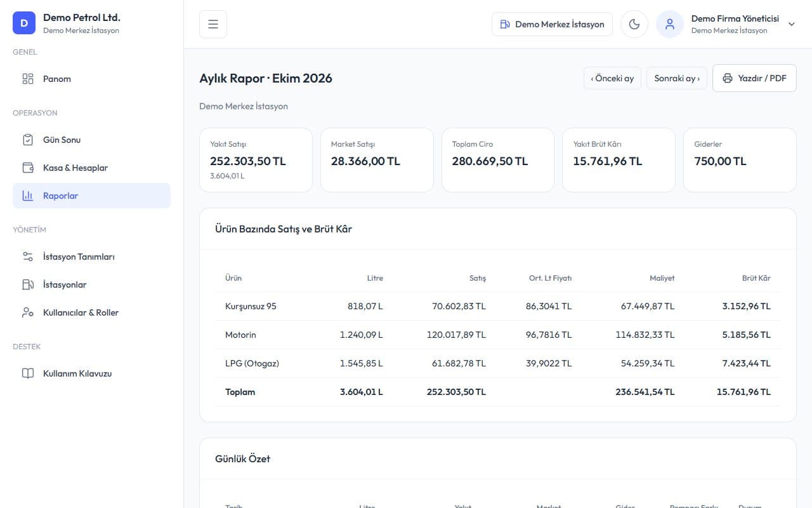
Task: Go to previous month with Önceki ay
Action: tap(612, 78)
